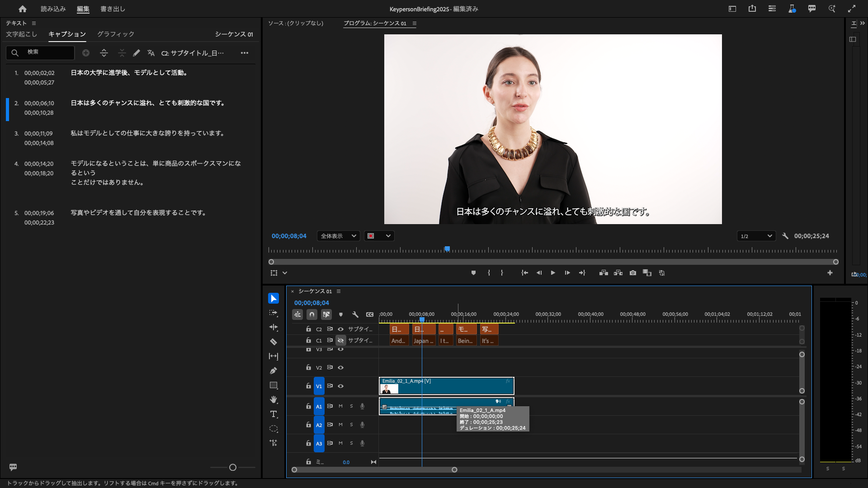Screen dimensions: 868x488
Task: Click the caption text size slider handle
Action: tap(233, 468)
